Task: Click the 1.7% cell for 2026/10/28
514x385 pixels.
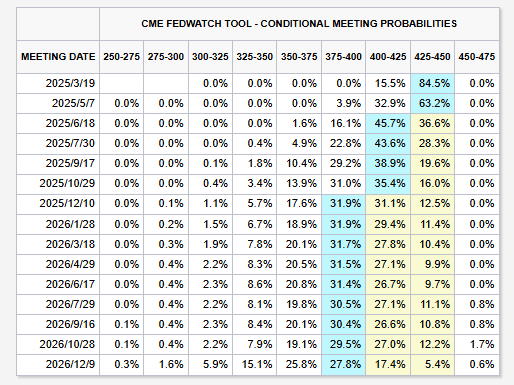Action: coord(477,344)
